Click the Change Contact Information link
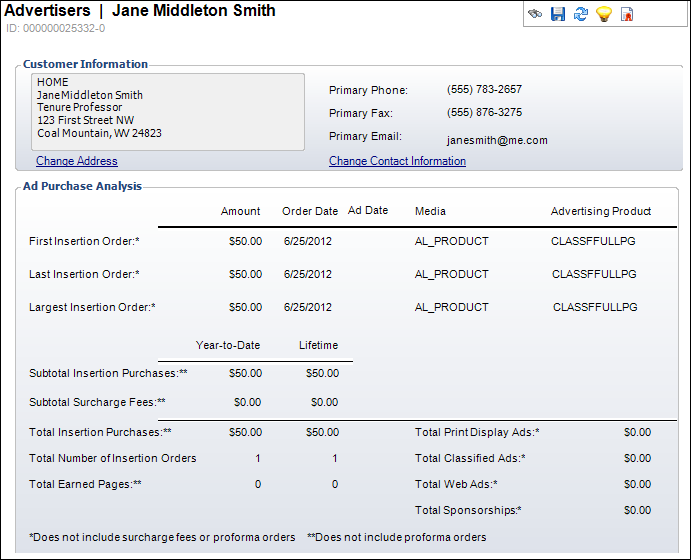The image size is (691, 560). [397, 161]
